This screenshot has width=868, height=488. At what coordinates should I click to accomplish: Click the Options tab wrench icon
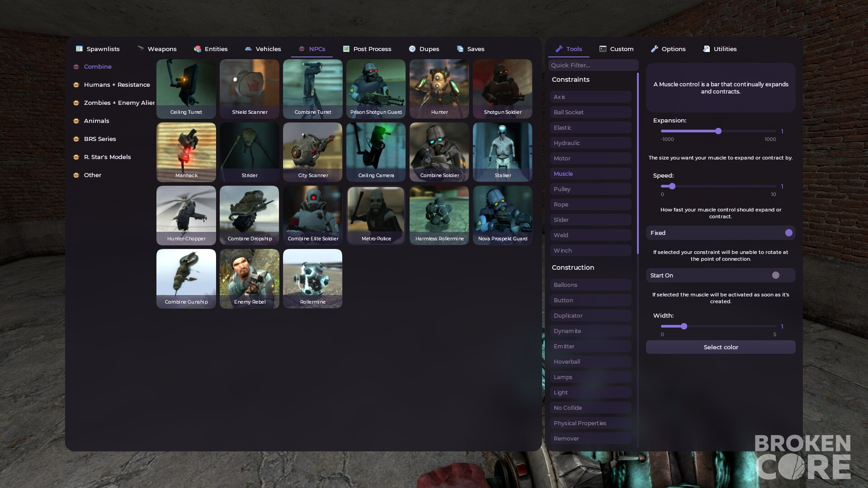tap(655, 49)
